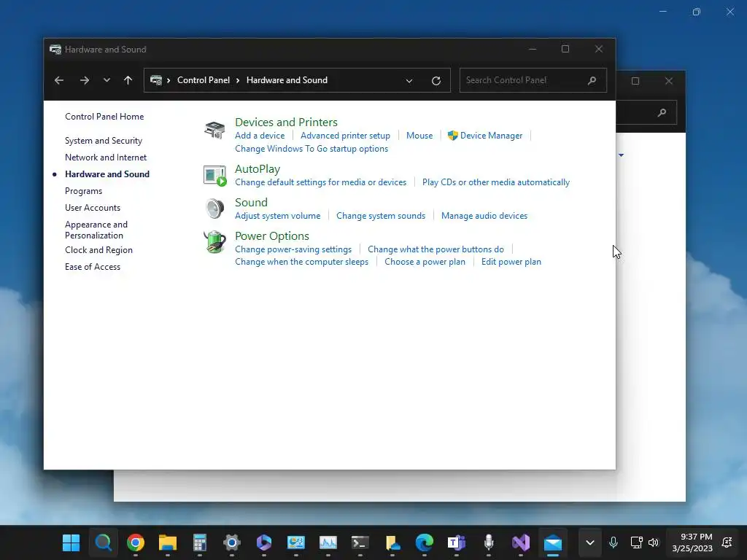Open the AutoPlay category icon

214,175
